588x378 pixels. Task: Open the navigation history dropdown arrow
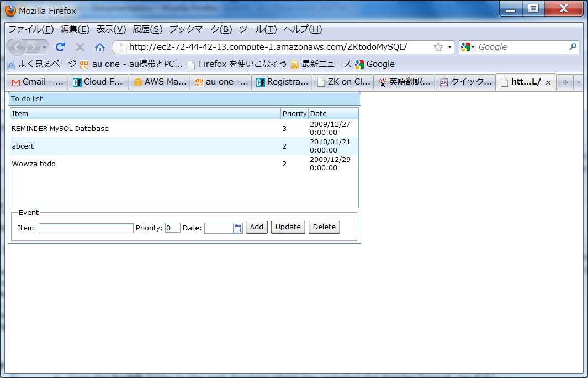coord(44,48)
